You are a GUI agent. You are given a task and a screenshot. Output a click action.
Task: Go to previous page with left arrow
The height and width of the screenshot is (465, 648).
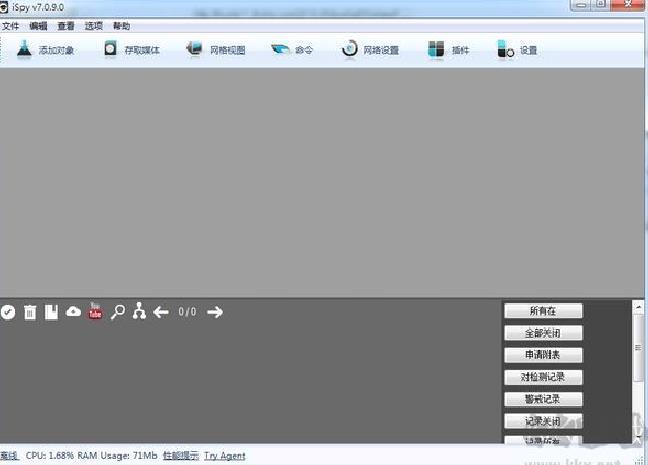pos(161,312)
